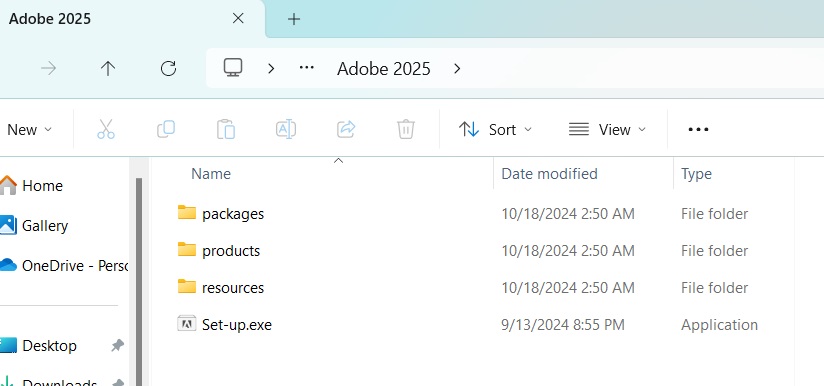Click the Set-up.exe Adobe icon

click(187, 324)
